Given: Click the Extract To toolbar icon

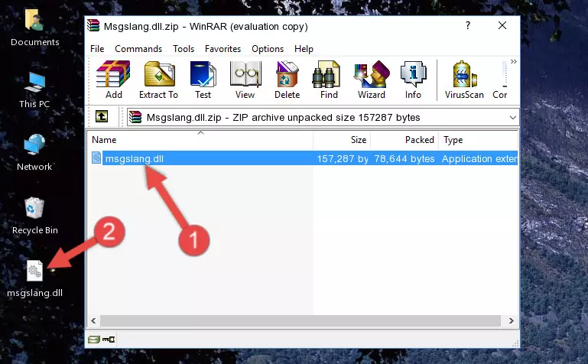Looking at the screenshot, I should pos(158,80).
